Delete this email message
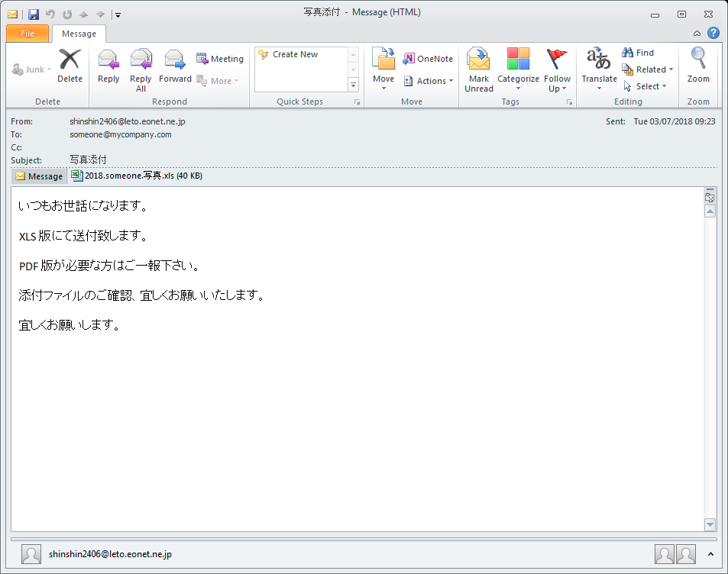The height and width of the screenshot is (574, 728). click(70, 66)
